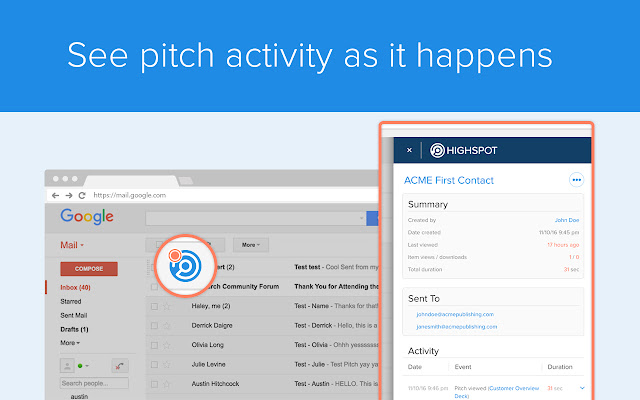Click the Search people field
Screen dimensions: 640x400
[x=94, y=383]
